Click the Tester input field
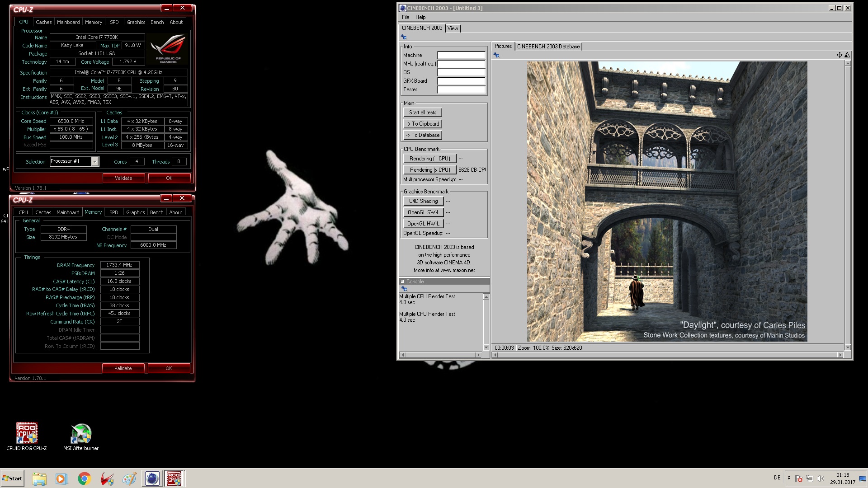 (x=461, y=89)
